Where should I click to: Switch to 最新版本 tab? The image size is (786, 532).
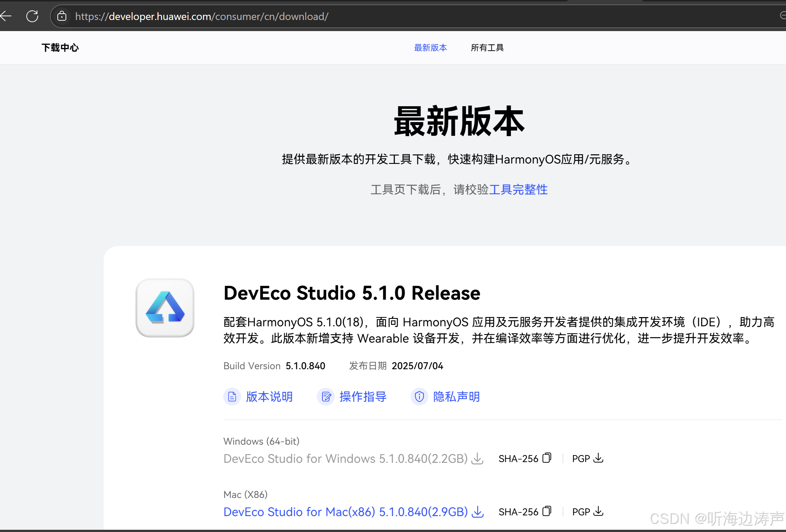pos(430,48)
